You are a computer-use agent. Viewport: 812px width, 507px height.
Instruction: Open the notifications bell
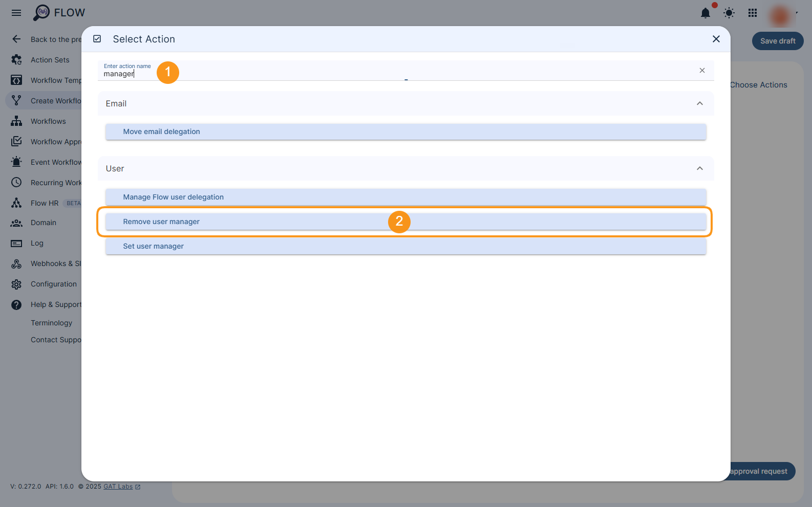tap(706, 13)
